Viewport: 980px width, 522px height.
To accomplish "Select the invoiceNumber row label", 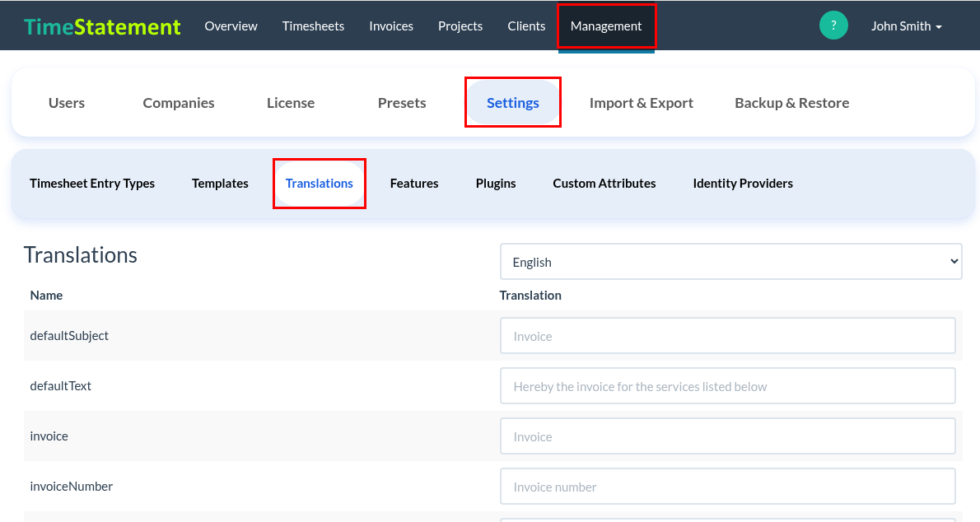I will point(72,487).
